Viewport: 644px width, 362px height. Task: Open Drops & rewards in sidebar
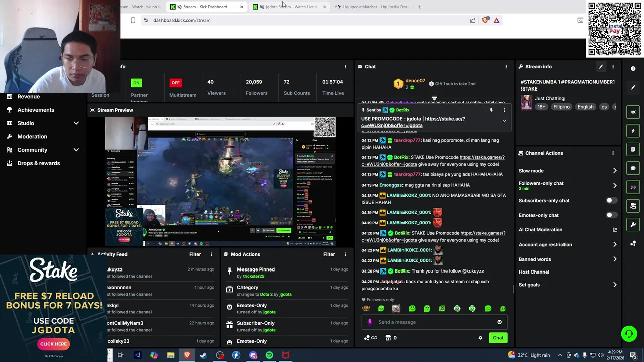point(38,163)
